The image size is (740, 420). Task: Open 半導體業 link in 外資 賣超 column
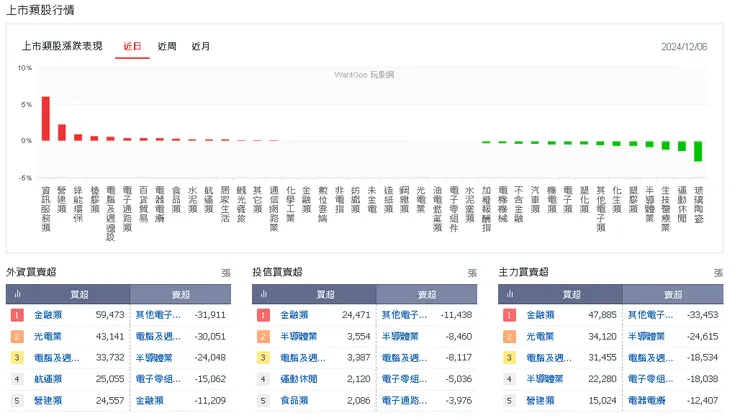pyautogui.click(x=154, y=358)
